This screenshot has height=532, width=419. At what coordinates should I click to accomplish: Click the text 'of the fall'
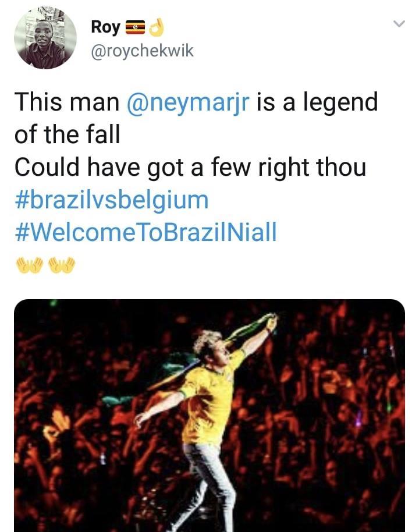[67, 134]
